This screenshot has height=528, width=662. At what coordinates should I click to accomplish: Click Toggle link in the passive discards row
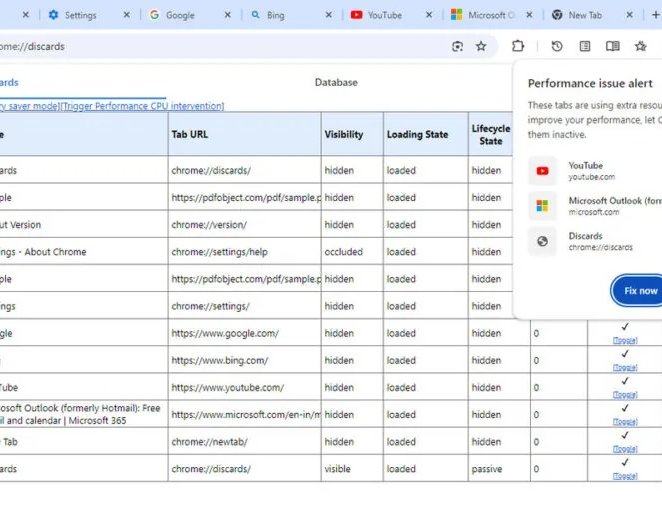[625, 476]
